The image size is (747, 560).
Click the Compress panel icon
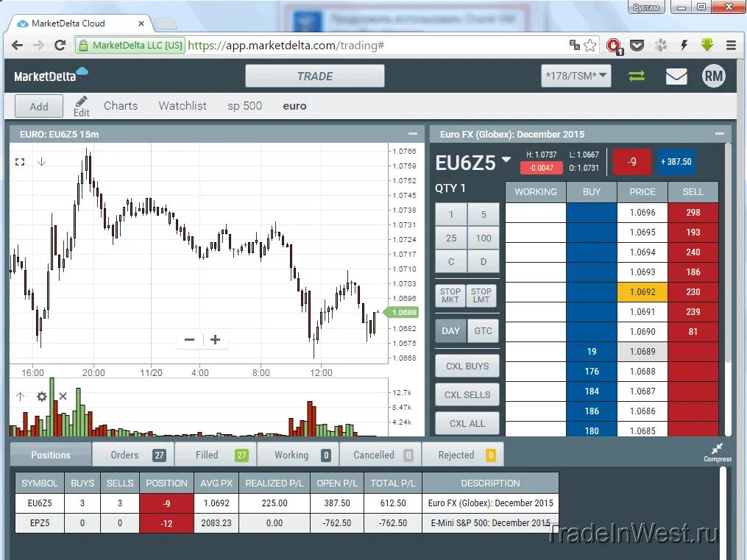click(717, 453)
